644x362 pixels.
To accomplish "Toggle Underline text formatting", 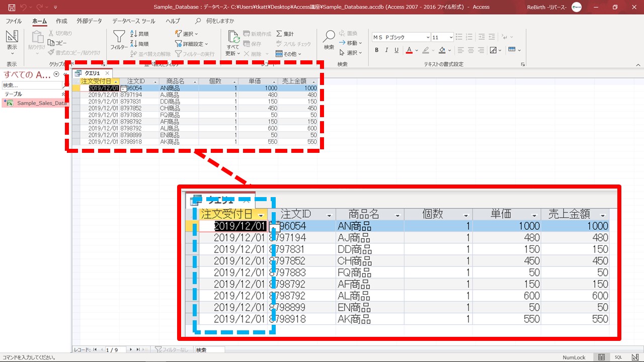I will pyautogui.click(x=396, y=50).
